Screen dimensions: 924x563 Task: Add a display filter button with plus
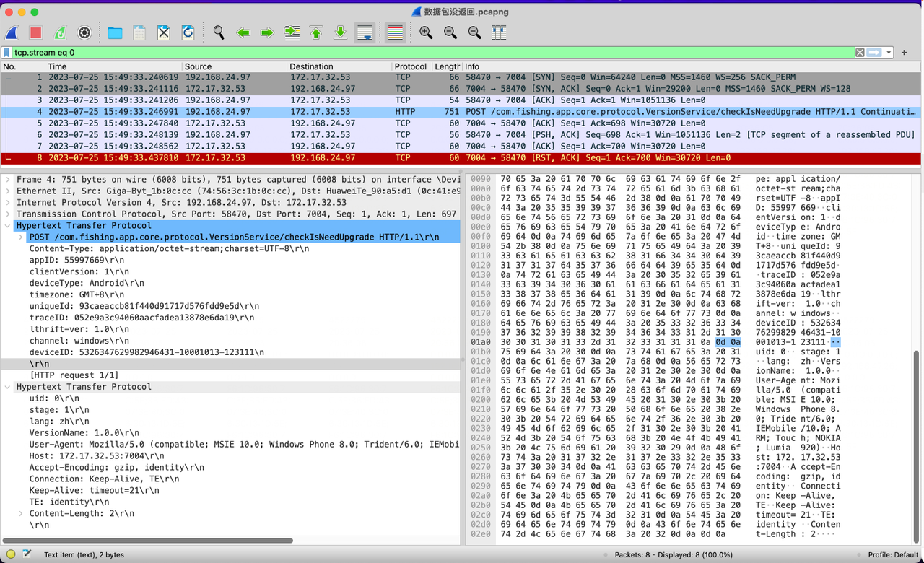point(905,53)
